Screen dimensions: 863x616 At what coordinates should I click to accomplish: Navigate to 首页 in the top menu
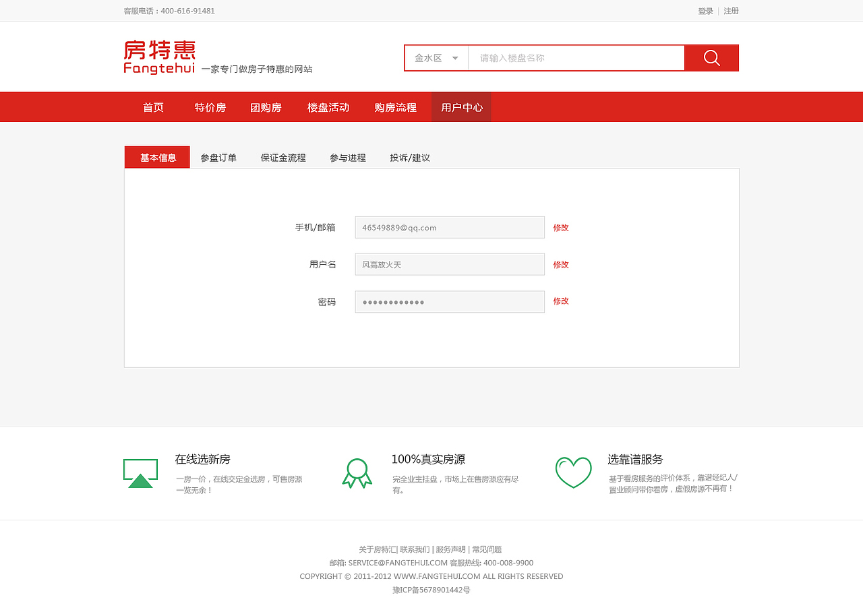[152, 106]
